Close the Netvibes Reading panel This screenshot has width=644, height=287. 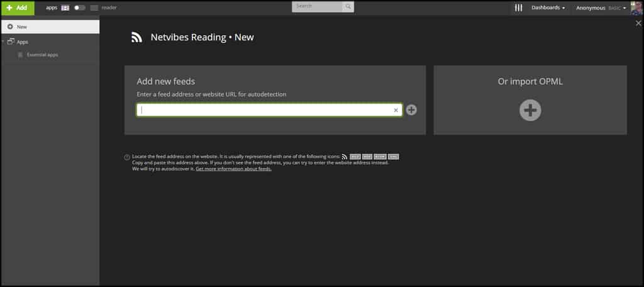638,23
